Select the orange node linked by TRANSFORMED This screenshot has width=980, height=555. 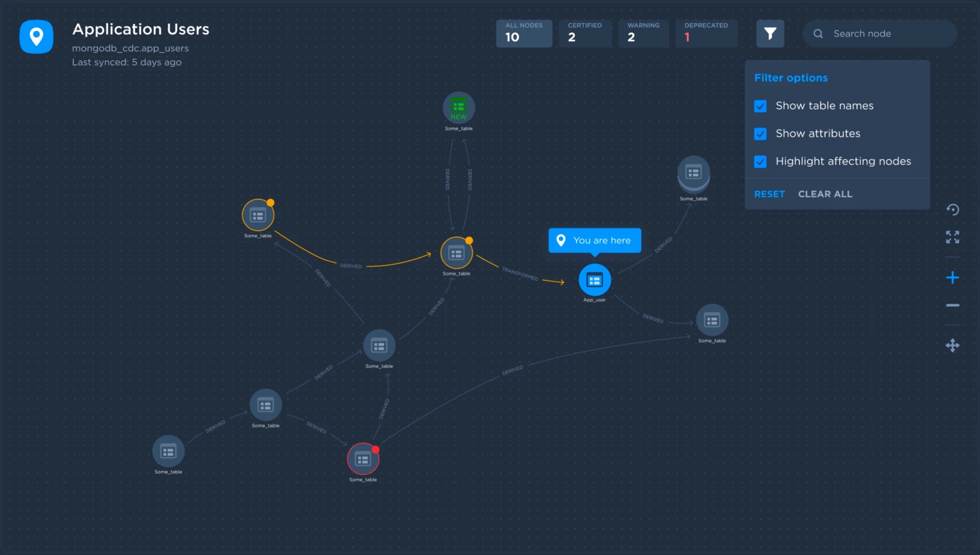[x=456, y=253]
